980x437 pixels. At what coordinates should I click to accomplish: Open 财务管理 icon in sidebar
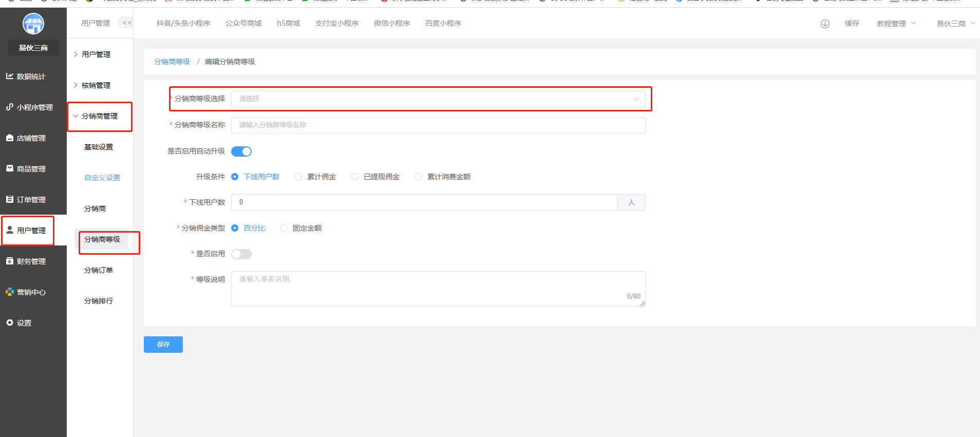tap(10, 261)
